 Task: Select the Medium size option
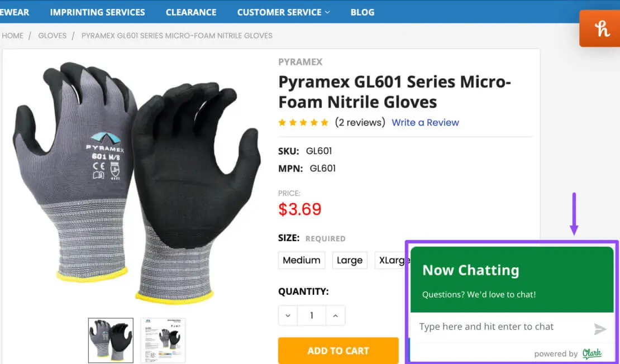(302, 260)
